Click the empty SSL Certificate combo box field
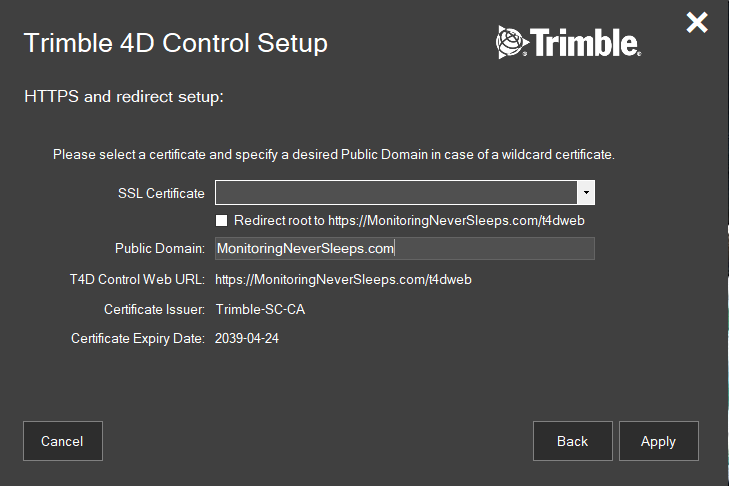The image size is (729, 486). [x=397, y=193]
